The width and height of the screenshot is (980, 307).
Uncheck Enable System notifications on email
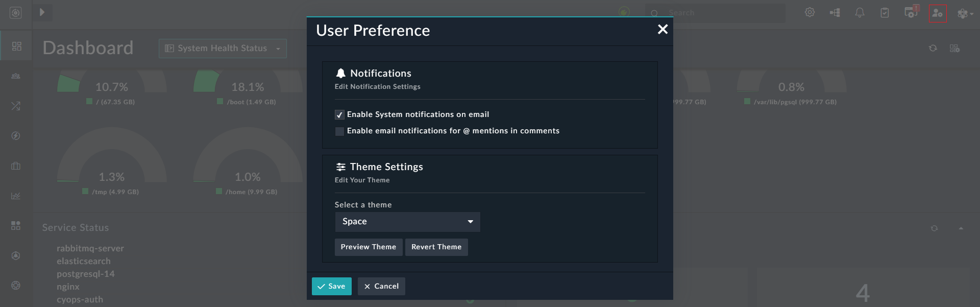[x=339, y=114]
